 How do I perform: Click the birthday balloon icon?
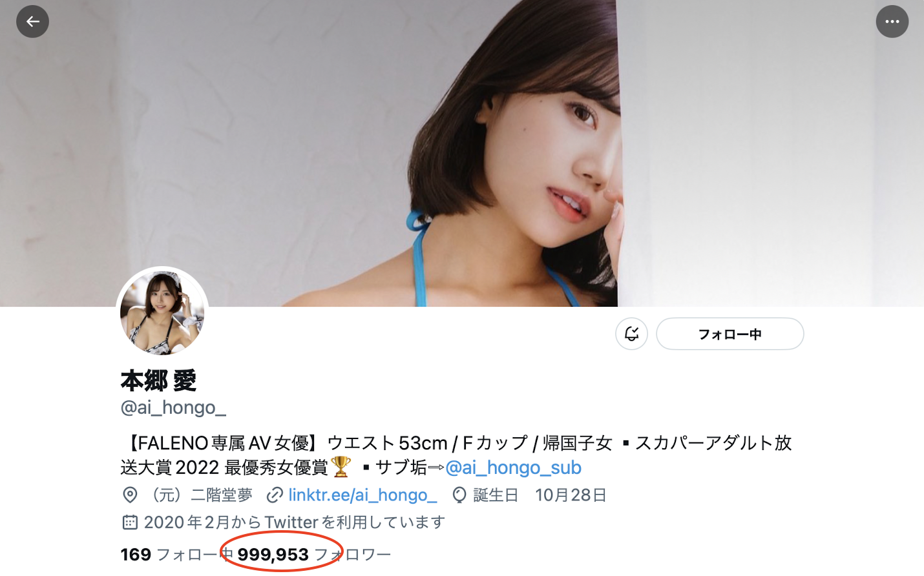[459, 495]
